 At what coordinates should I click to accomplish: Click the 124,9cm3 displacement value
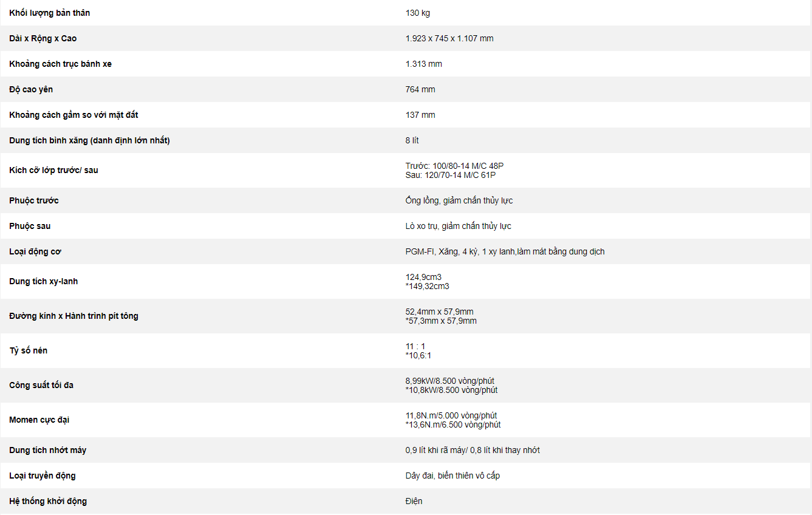click(423, 277)
